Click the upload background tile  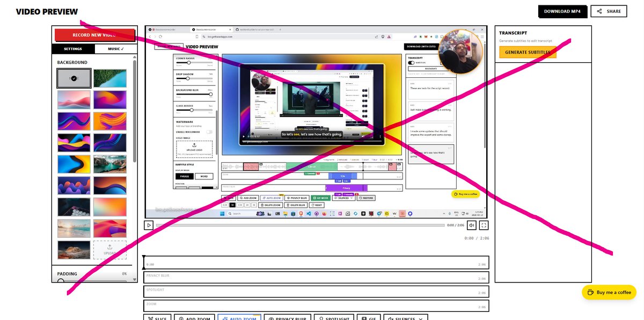pyautogui.click(x=110, y=250)
